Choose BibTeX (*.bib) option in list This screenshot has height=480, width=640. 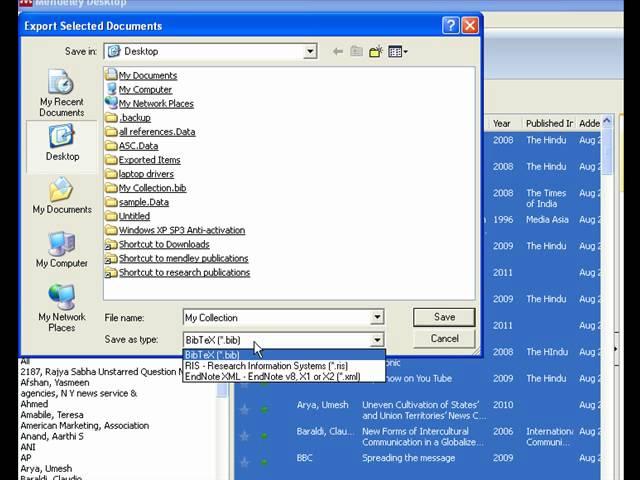click(x=284, y=355)
